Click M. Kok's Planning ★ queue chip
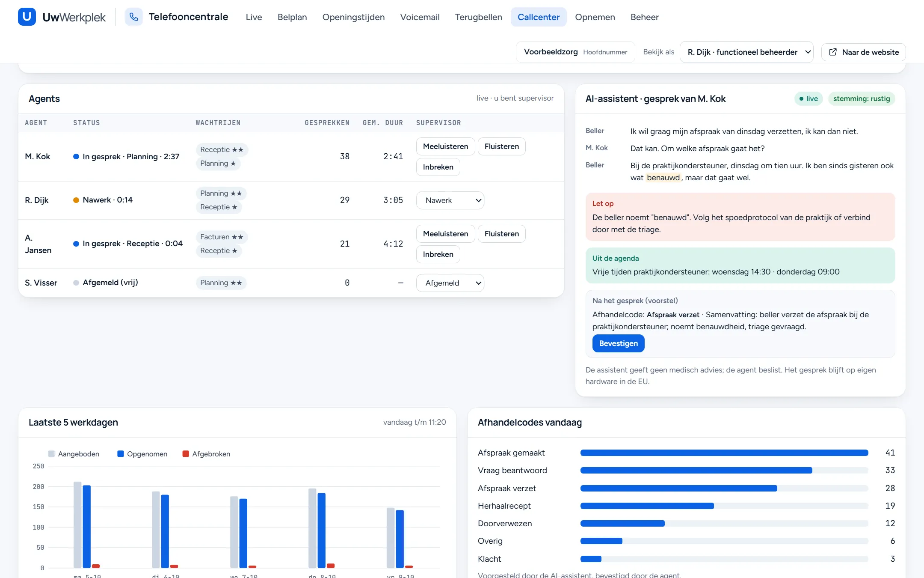 coord(218,164)
